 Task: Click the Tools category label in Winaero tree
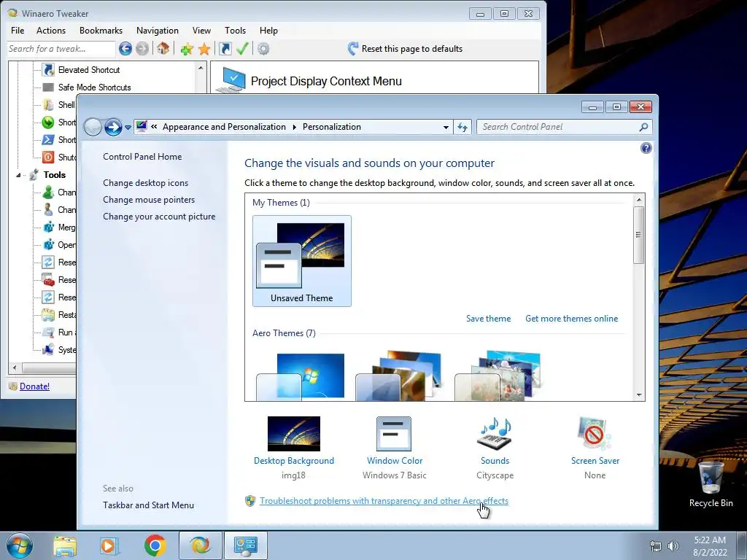click(x=54, y=175)
